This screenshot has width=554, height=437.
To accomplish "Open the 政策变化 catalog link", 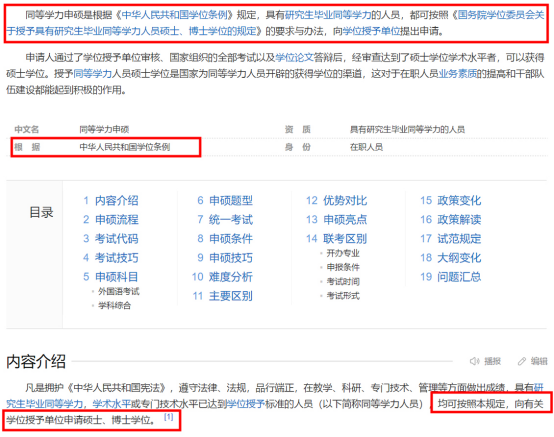I will coord(459,200).
